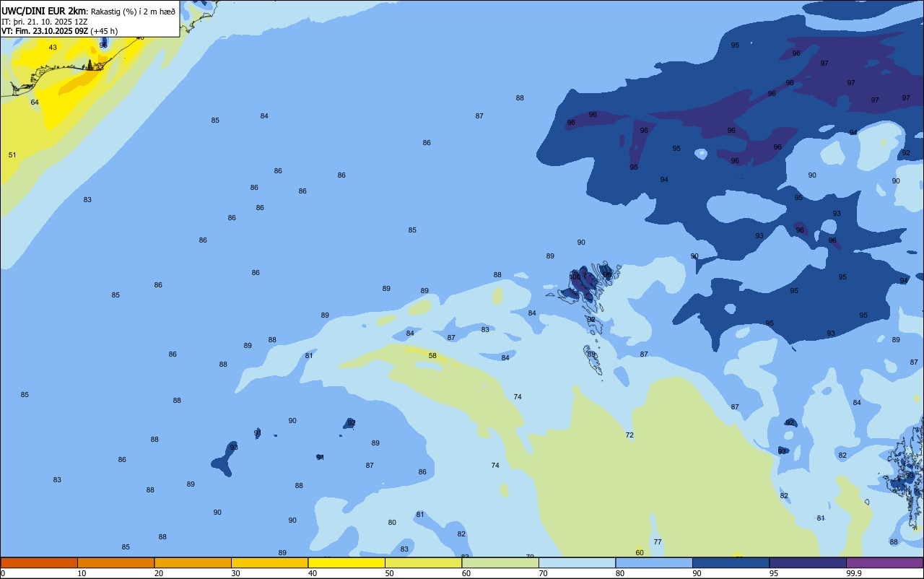Click the dark purple 95–99.9 legend swatch
The width and height of the screenshot is (924, 579).
pyautogui.click(x=808, y=562)
